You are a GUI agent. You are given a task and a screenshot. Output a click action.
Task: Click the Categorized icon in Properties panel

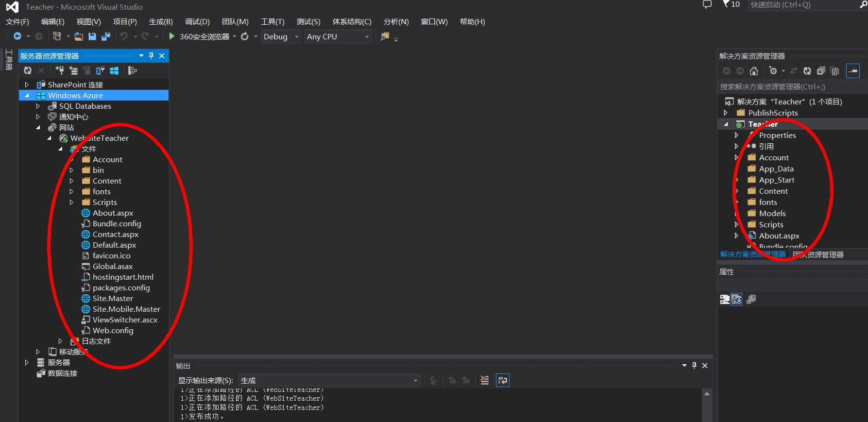click(725, 299)
